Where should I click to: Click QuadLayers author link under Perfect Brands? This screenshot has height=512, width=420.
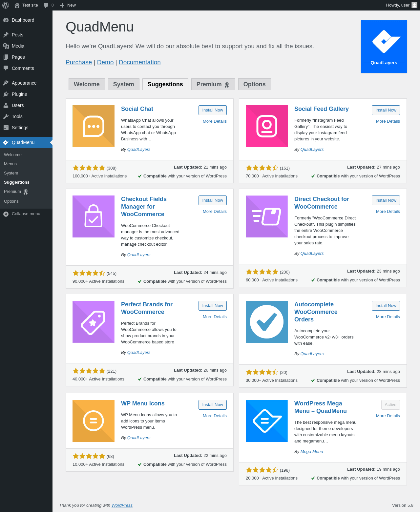(x=139, y=353)
